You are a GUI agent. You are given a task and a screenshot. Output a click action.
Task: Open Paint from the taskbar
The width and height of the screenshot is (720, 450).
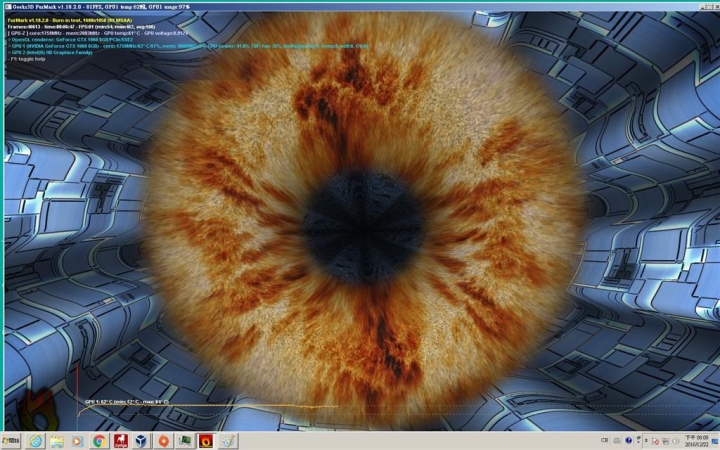(x=228, y=441)
